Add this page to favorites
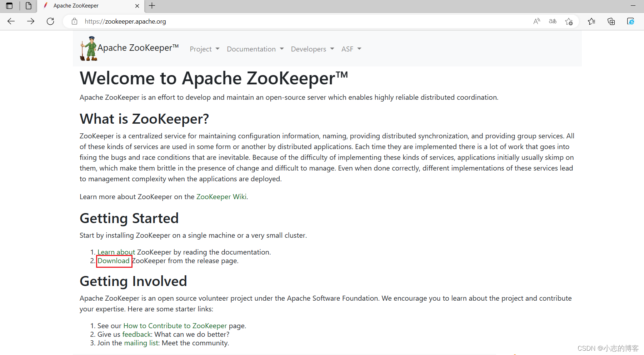Viewport: 644px width, 355px height. [569, 21]
